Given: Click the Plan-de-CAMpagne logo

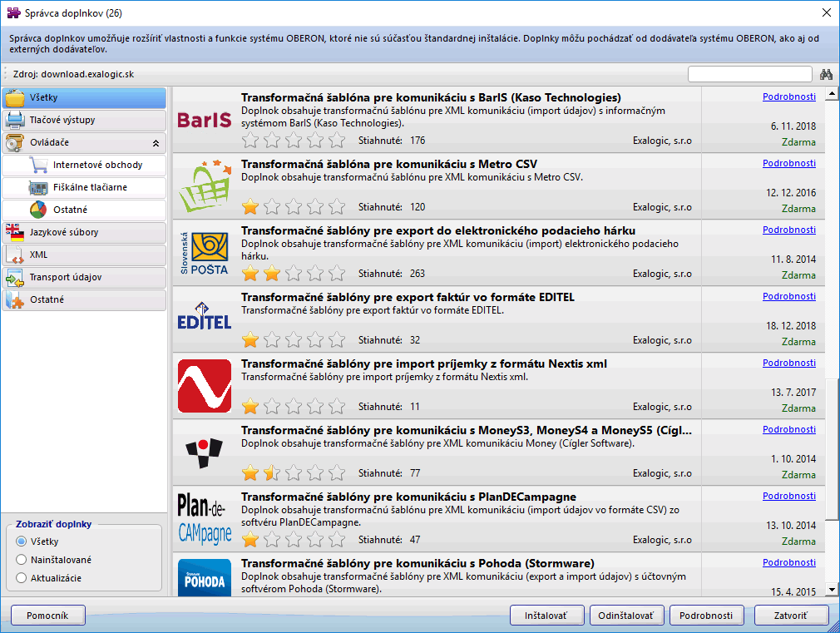Looking at the screenshot, I should (204, 519).
